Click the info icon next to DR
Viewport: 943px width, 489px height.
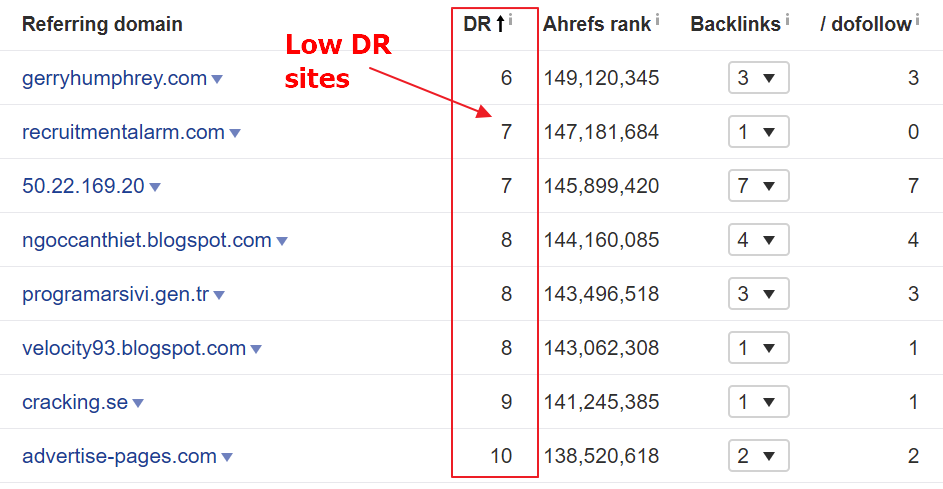point(511,19)
